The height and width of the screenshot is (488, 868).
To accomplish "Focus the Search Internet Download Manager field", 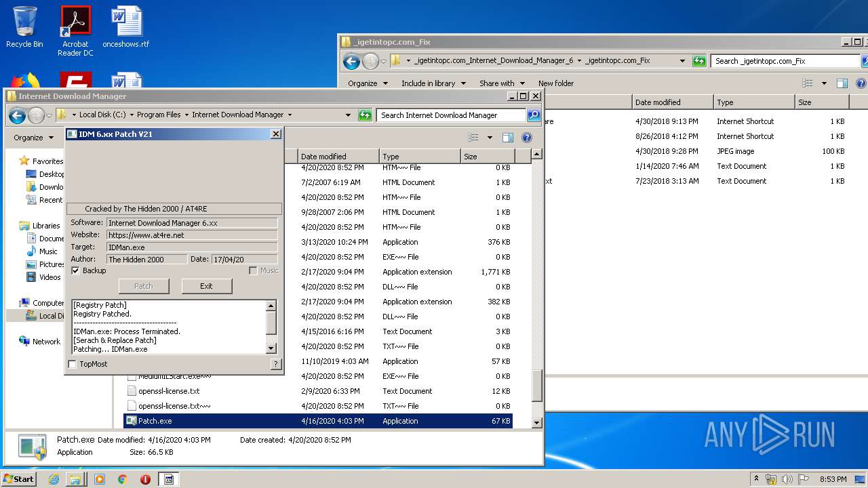I will (x=451, y=115).
